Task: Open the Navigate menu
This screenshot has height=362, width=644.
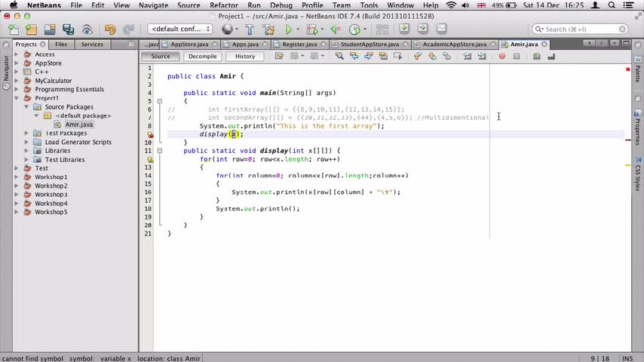Action: coord(153,5)
